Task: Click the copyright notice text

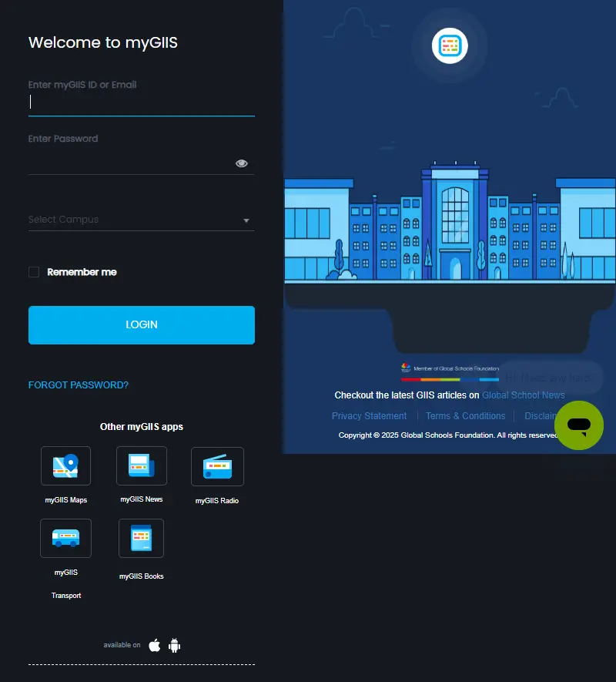Action: (x=448, y=435)
